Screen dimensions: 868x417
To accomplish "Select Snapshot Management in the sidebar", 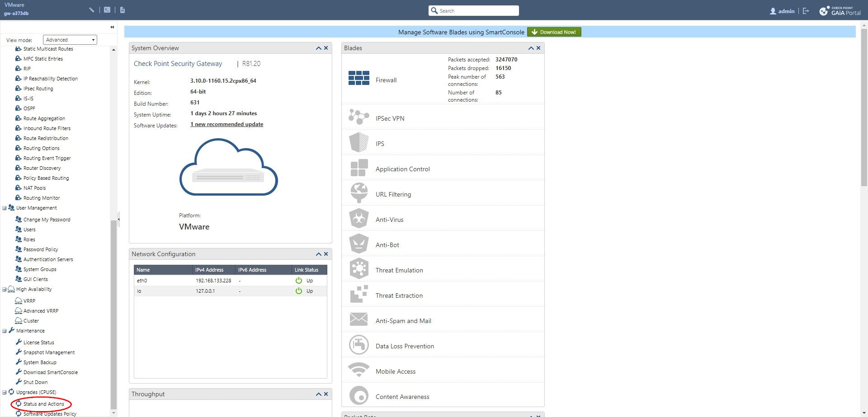I will click(x=49, y=352).
